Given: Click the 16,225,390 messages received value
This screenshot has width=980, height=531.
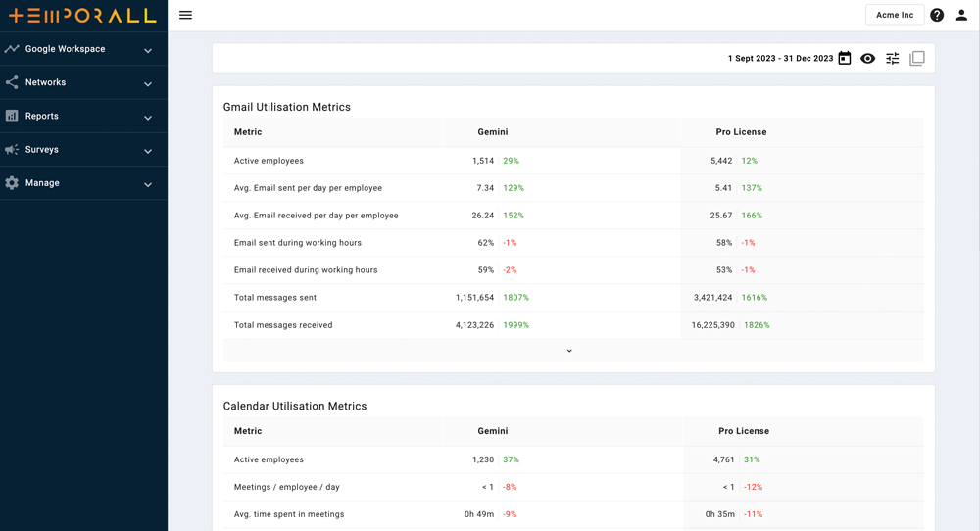Looking at the screenshot, I should (x=713, y=325).
